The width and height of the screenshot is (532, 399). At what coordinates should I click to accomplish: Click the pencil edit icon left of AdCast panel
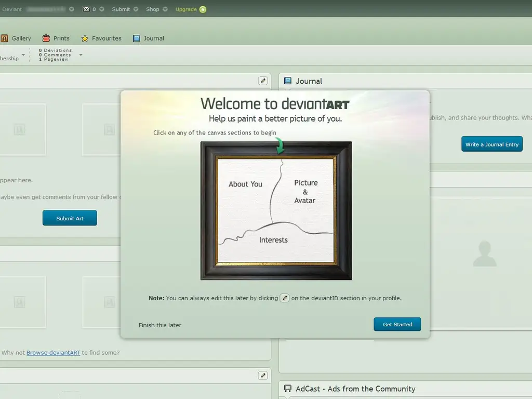(x=262, y=375)
